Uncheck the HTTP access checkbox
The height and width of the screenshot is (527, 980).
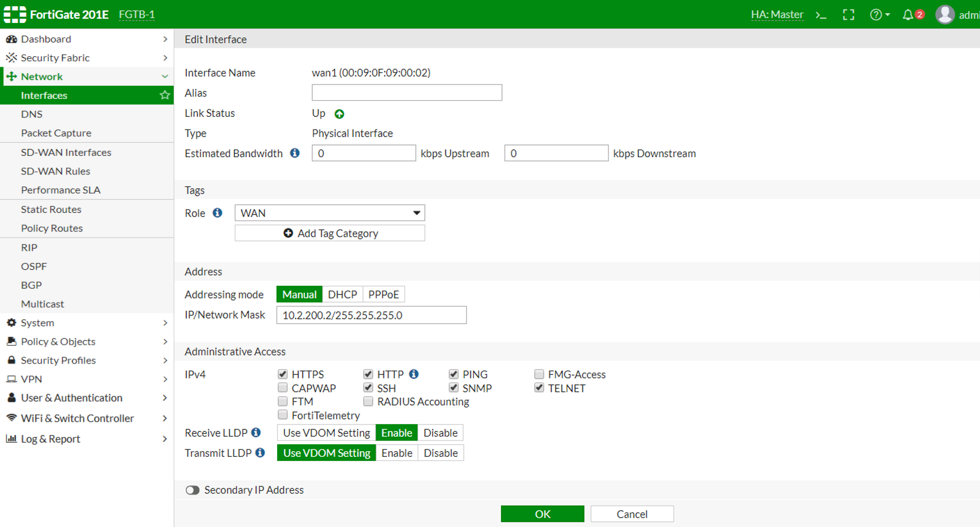368,374
